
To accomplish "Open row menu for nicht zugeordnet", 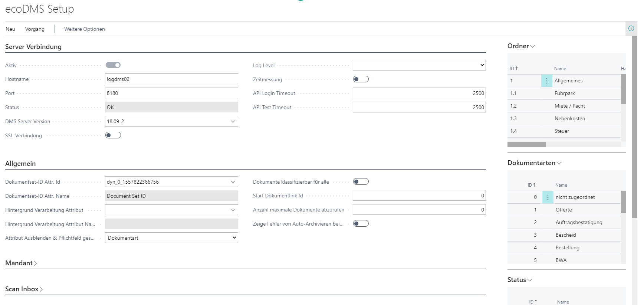I will (x=548, y=197).
